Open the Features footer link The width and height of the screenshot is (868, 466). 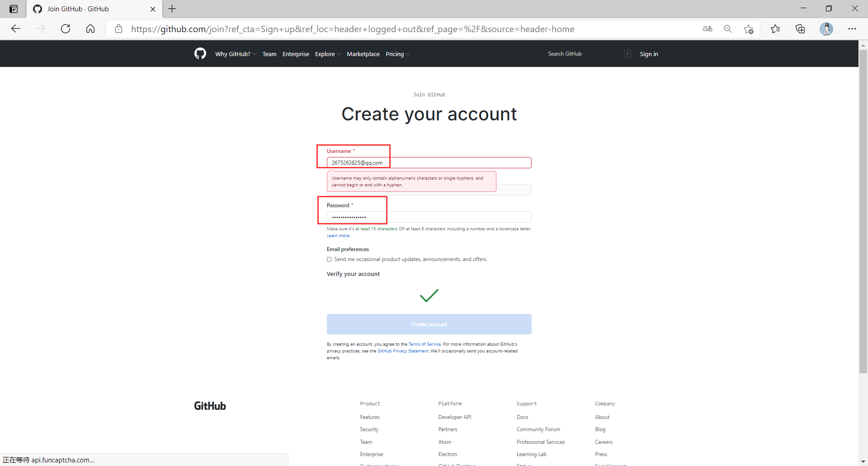370,417
